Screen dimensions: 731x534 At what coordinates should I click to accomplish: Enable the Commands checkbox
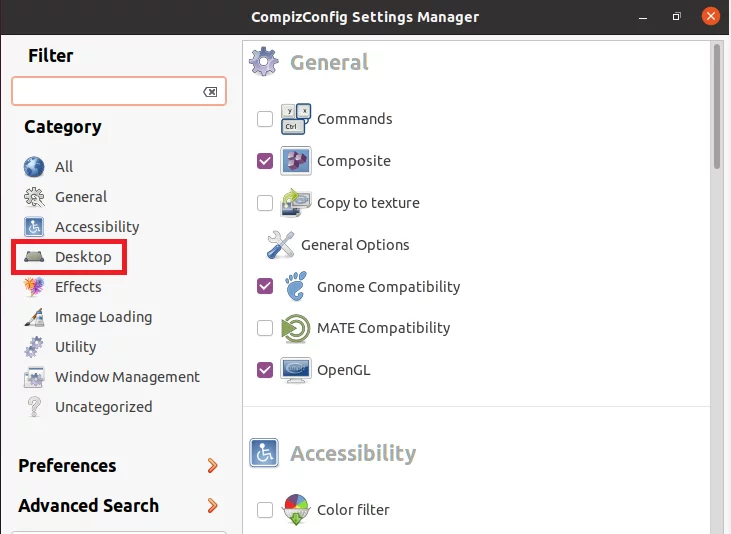tap(265, 119)
